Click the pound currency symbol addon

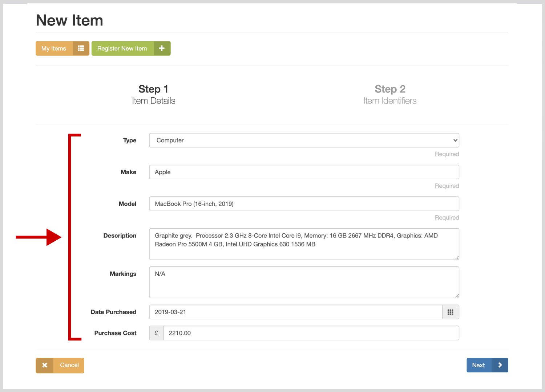pyautogui.click(x=157, y=333)
